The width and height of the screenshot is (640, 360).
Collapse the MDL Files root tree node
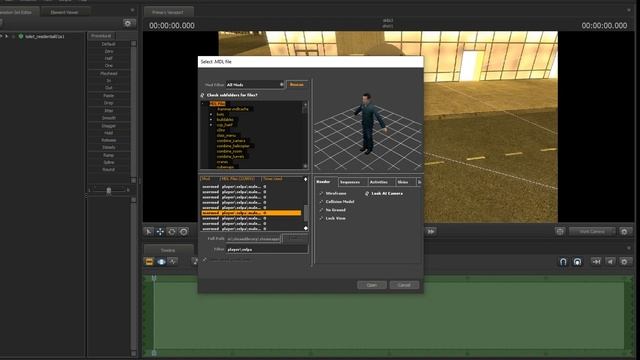[203, 104]
